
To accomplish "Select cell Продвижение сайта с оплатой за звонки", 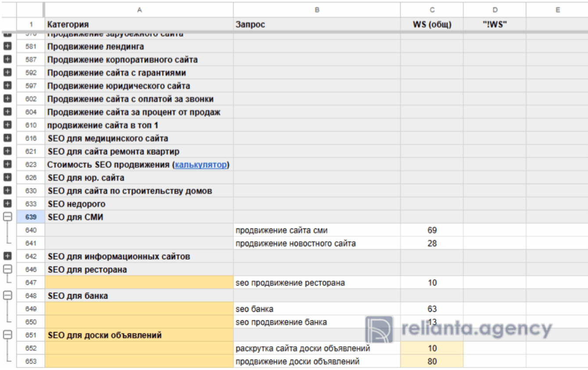I will [139, 99].
